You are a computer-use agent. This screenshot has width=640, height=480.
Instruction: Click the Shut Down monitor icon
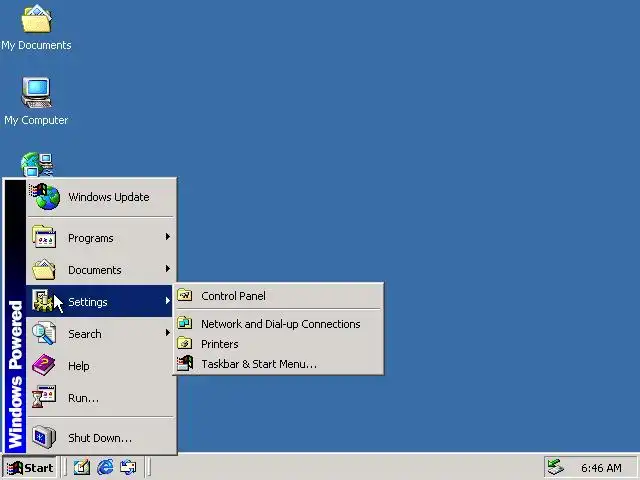coord(44,437)
